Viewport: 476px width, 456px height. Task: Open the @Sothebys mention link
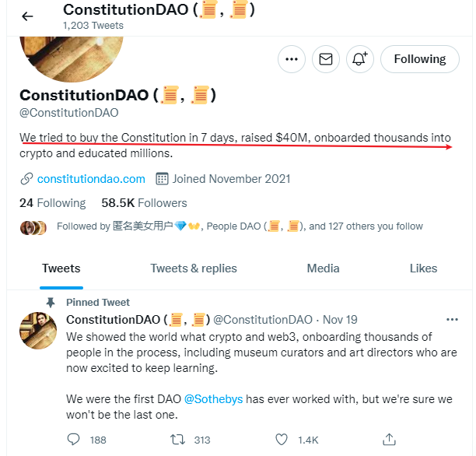tap(214, 398)
